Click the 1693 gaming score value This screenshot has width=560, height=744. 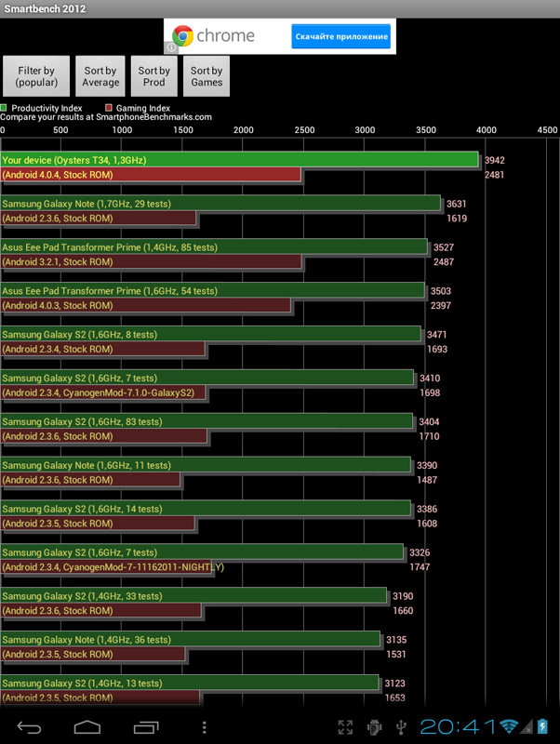coord(437,350)
